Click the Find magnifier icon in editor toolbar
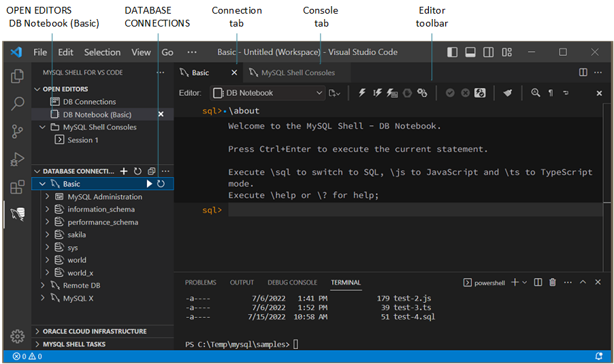The height and width of the screenshot is (364, 614). point(536,93)
